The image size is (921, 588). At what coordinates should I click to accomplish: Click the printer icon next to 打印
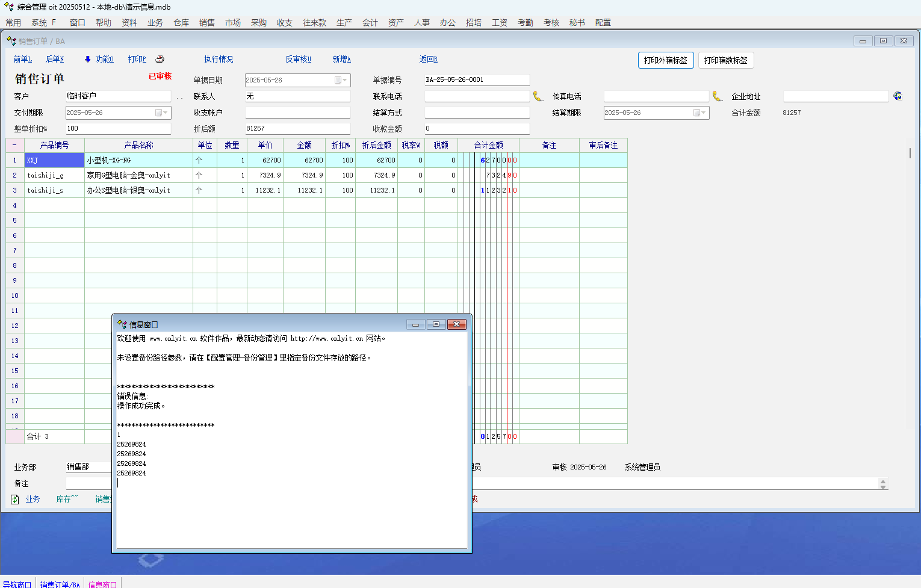click(160, 59)
